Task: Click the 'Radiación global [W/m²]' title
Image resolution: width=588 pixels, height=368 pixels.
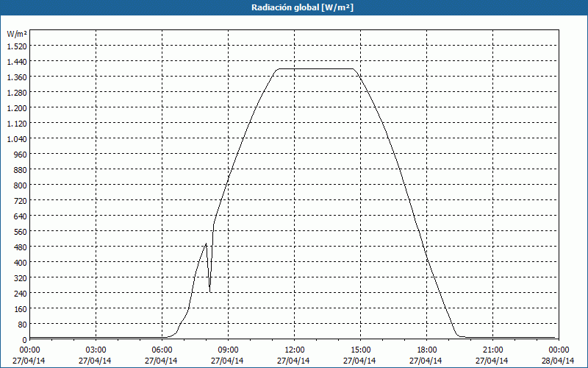Action: point(302,7)
